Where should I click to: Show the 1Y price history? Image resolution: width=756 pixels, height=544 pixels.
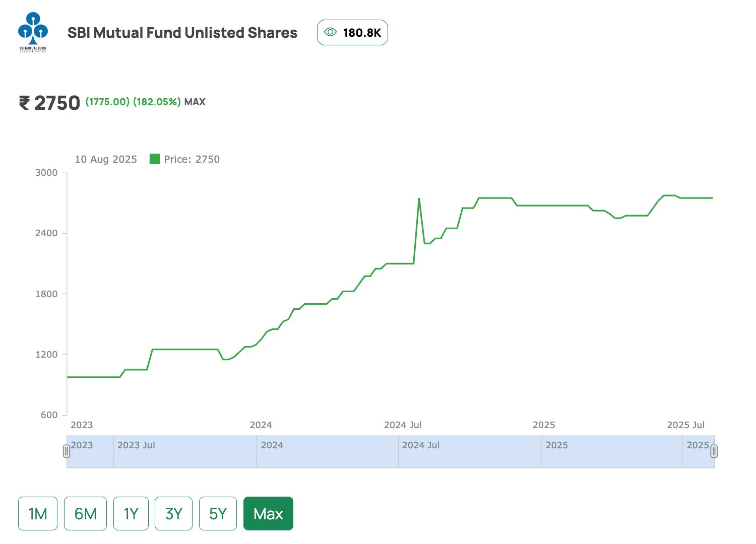tap(131, 514)
